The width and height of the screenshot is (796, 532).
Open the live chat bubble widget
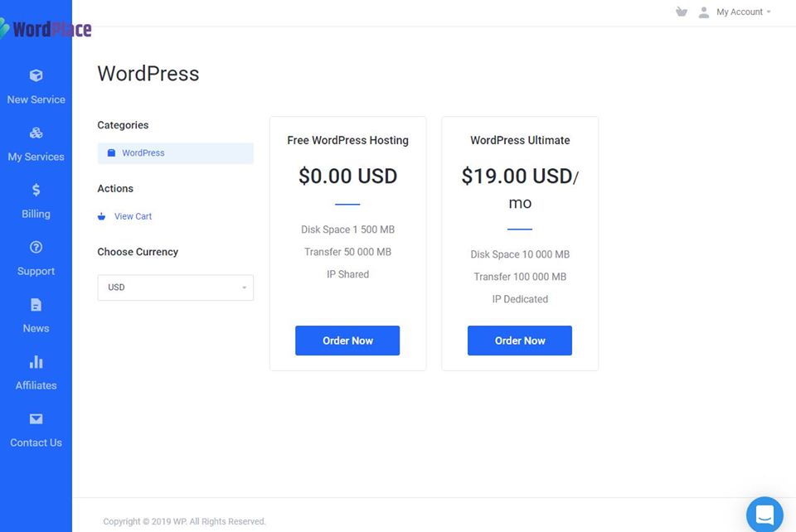pyautogui.click(x=764, y=514)
